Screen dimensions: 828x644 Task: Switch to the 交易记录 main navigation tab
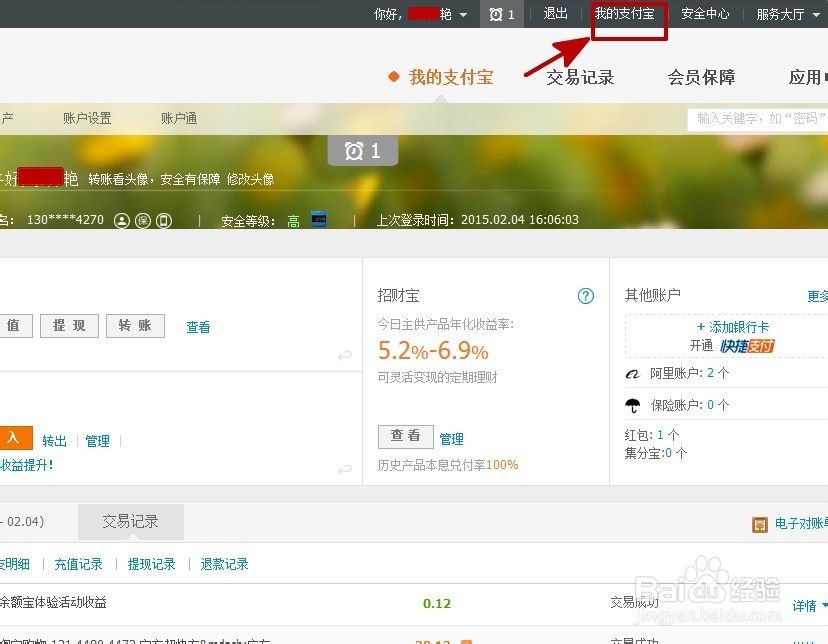click(580, 77)
